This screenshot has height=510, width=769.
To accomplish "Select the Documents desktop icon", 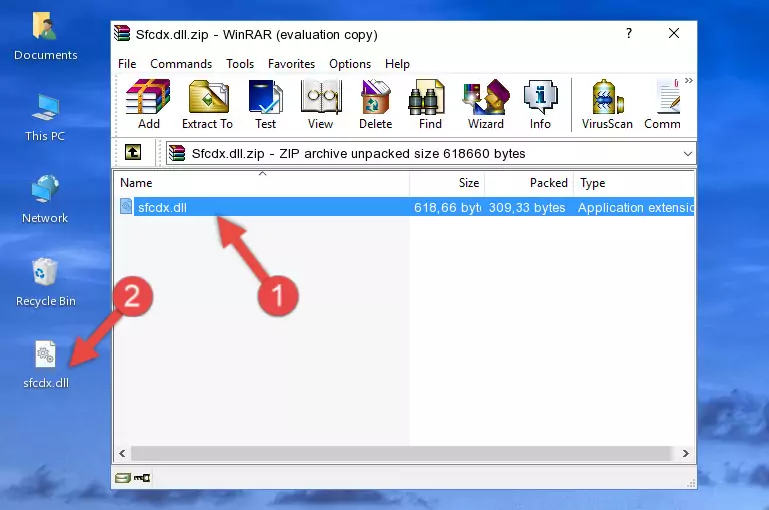I will 46,37.
